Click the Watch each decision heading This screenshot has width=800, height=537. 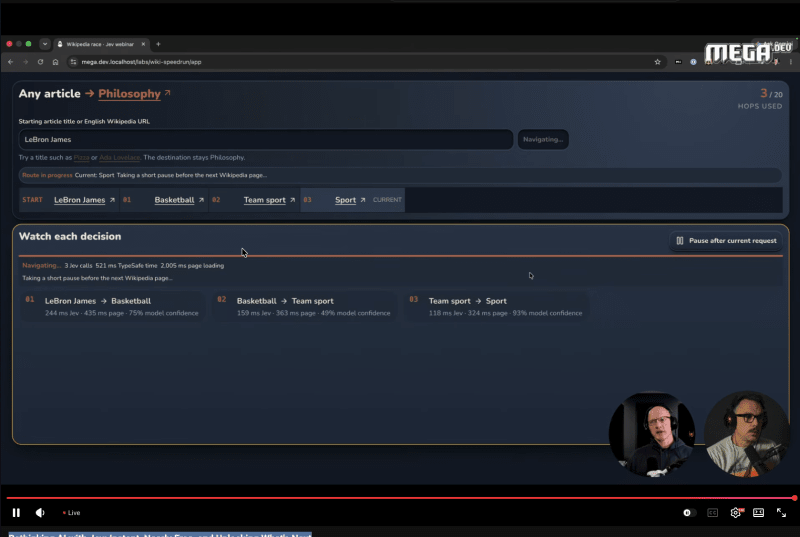click(70, 236)
